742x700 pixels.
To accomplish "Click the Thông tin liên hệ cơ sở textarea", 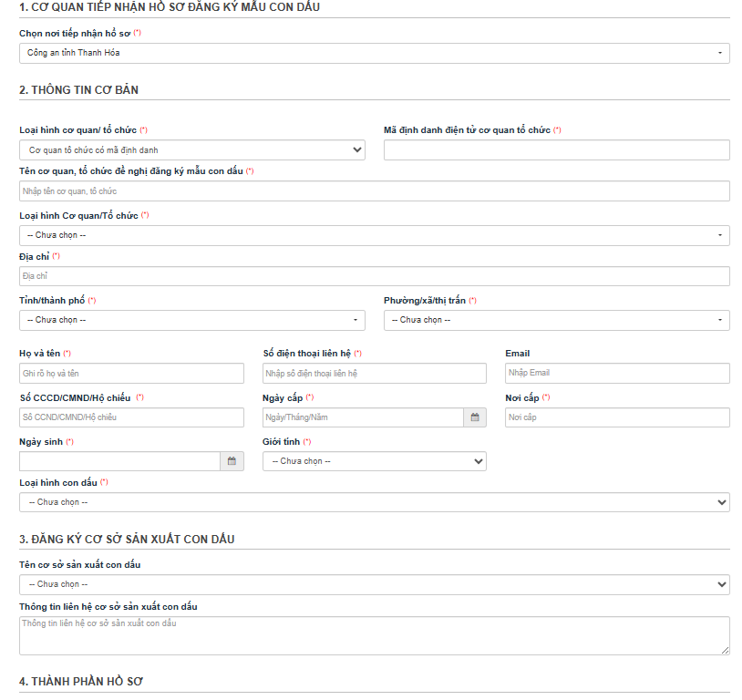I will click(x=374, y=635).
